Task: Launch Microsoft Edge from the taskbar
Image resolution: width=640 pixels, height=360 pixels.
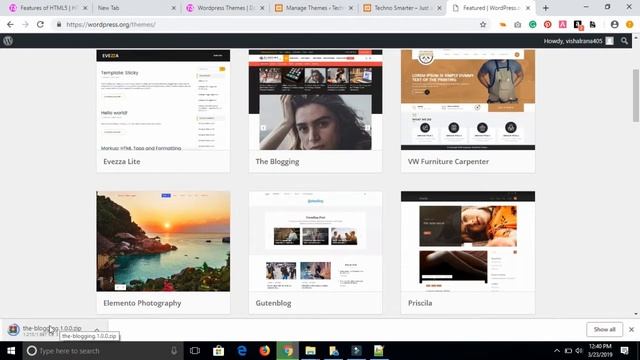Action: (x=242, y=351)
